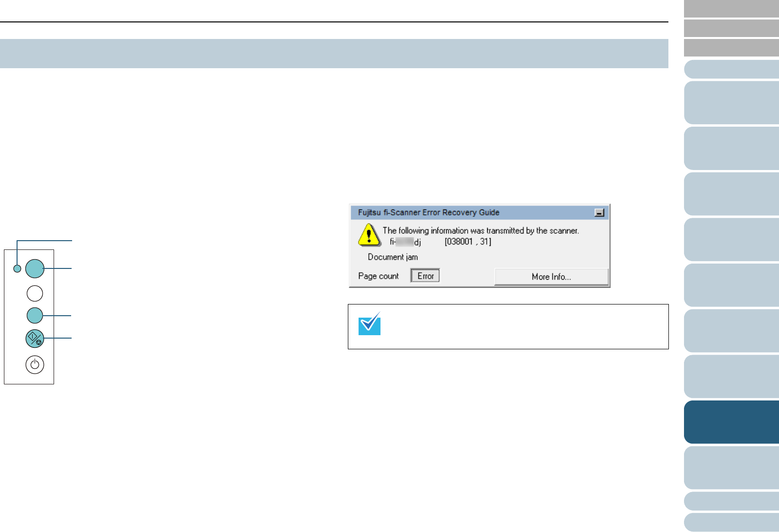Click the small LED indicator circle
The width and height of the screenshot is (779, 532).
pos(17,268)
